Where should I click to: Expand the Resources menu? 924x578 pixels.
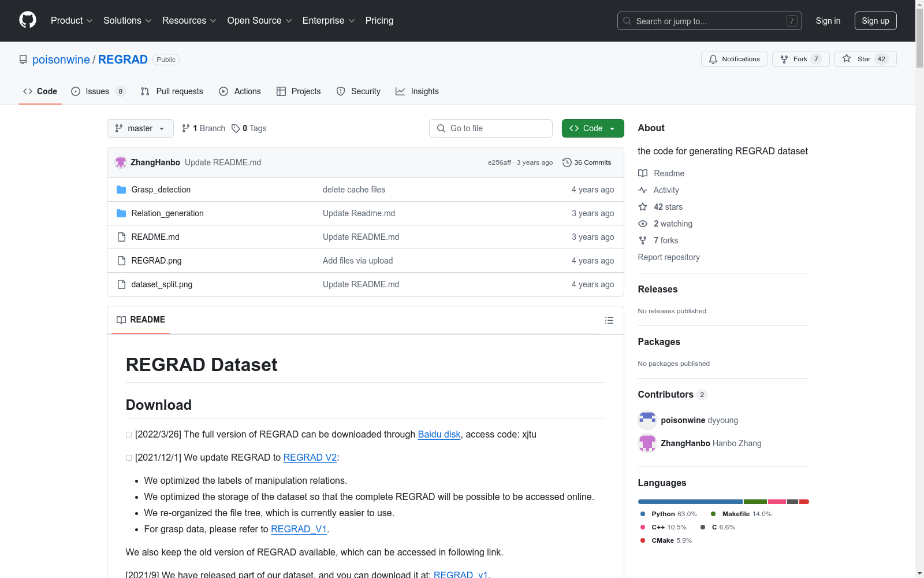click(x=189, y=20)
